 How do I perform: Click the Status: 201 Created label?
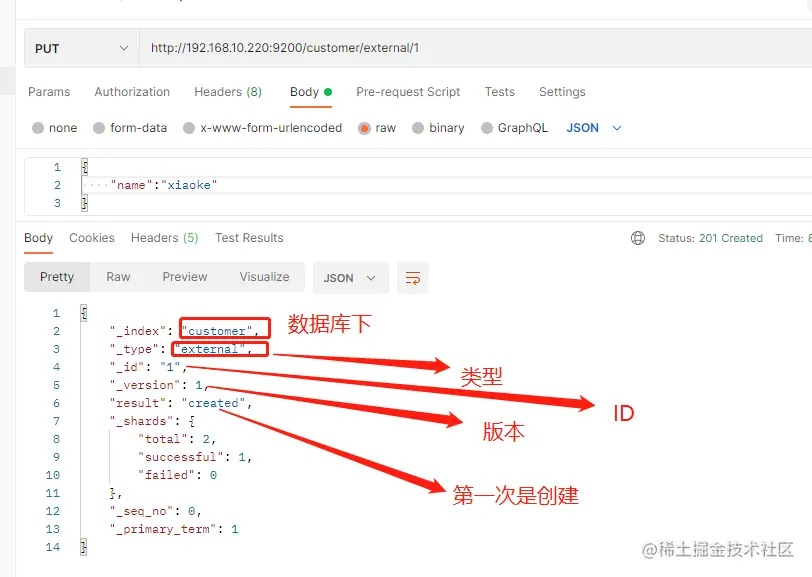(x=710, y=238)
